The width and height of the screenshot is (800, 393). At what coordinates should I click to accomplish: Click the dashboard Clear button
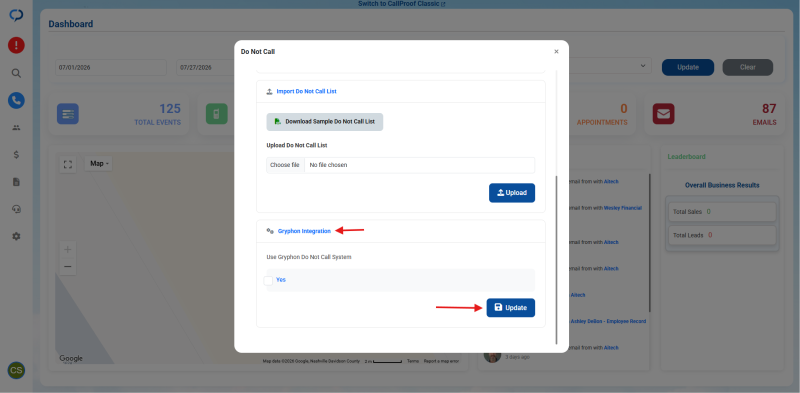(x=747, y=67)
